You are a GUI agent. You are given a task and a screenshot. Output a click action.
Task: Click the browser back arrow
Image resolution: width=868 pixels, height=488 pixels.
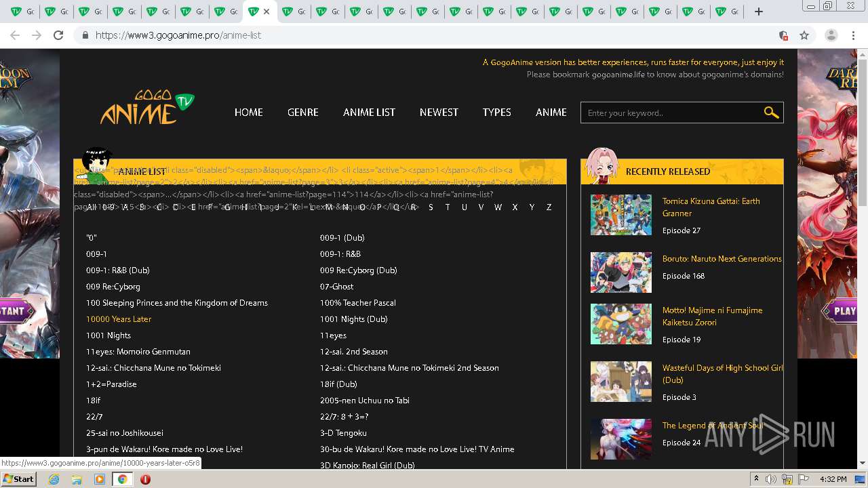coord(15,35)
